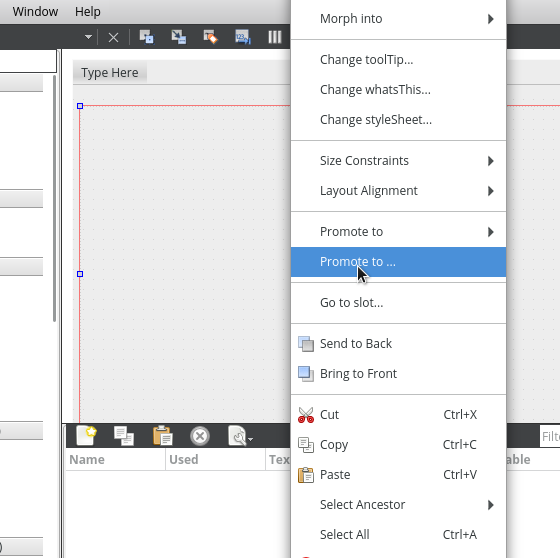
Task: Click the Filter field in Action Editor
Action: (550, 436)
